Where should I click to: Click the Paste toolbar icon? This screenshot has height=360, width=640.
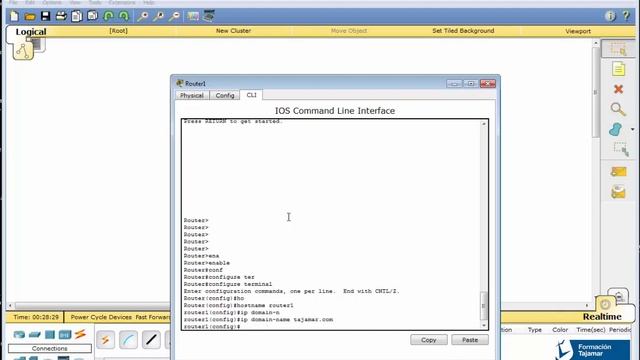(93, 16)
